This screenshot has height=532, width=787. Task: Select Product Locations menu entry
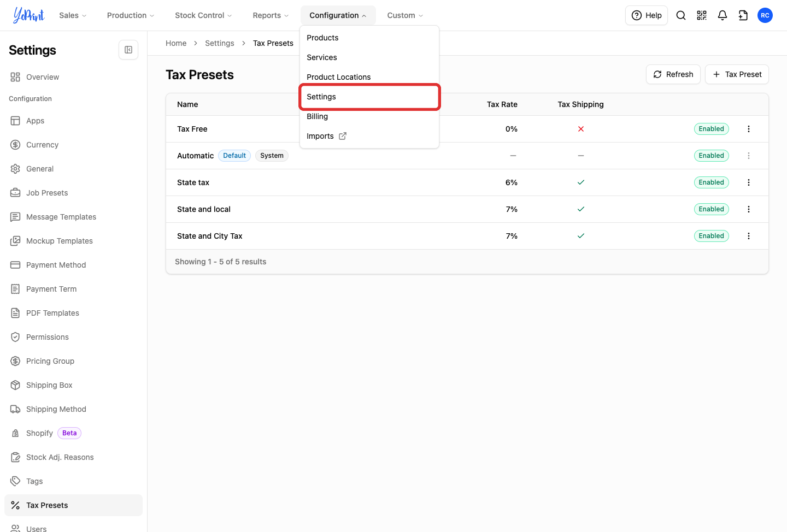pos(369,77)
